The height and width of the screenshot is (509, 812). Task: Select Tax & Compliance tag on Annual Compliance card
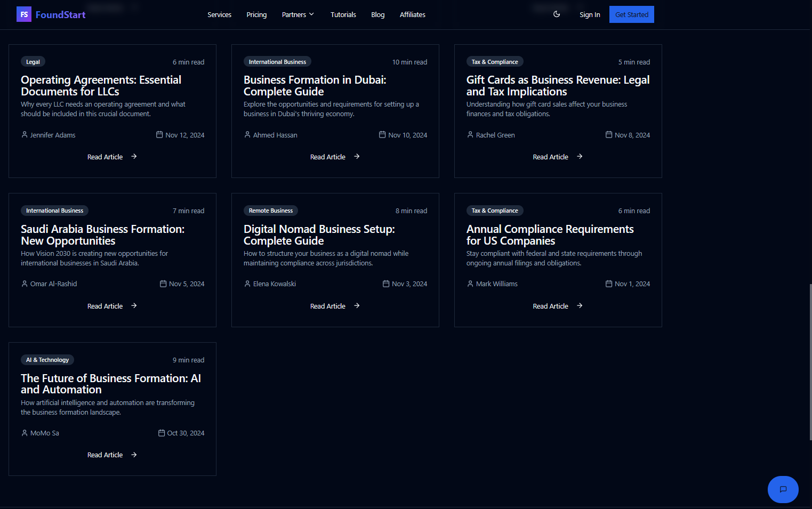(x=495, y=211)
